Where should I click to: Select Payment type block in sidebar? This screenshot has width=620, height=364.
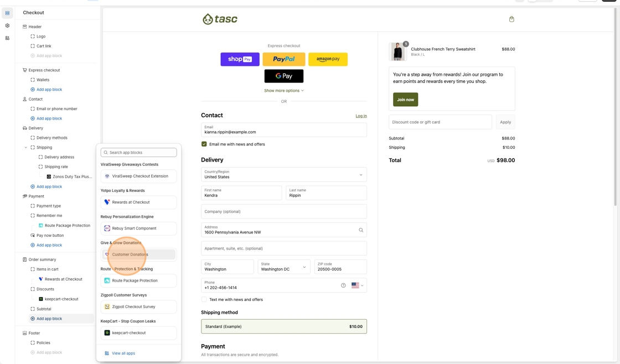click(48, 206)
